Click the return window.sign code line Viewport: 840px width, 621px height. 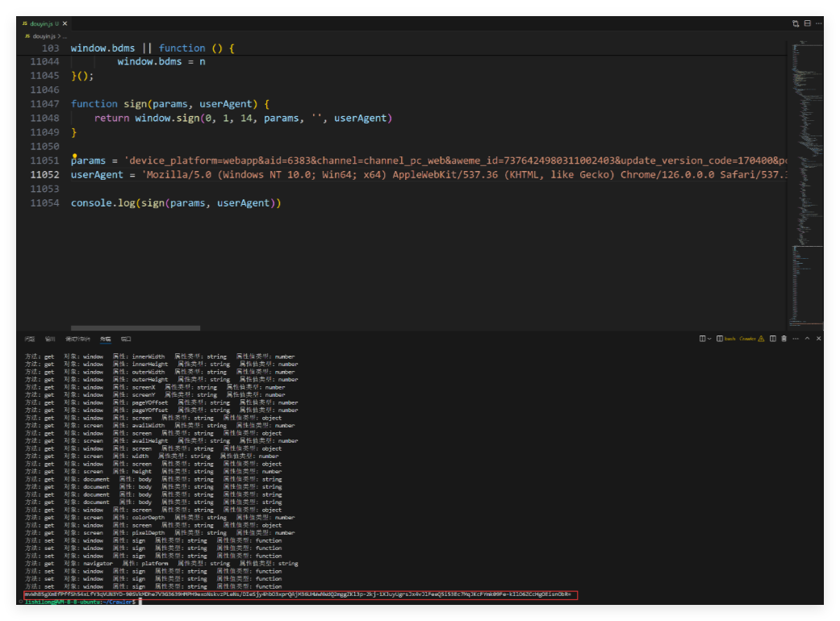point(243,118)
